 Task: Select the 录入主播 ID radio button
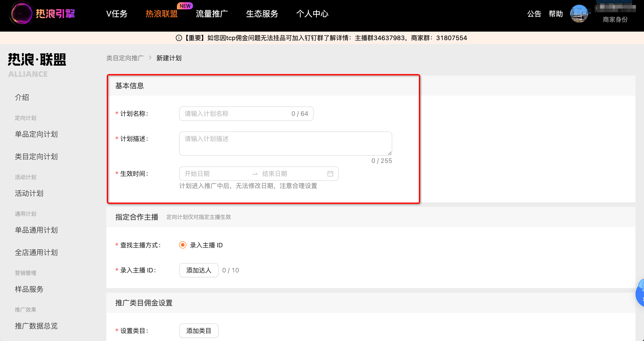point(183,245)
